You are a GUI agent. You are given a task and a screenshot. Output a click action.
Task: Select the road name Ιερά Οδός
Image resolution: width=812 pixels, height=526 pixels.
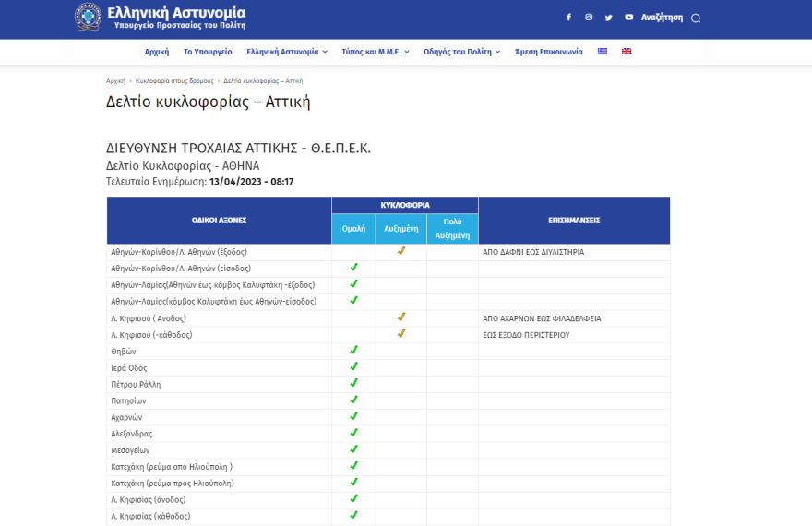click(129, 368)
